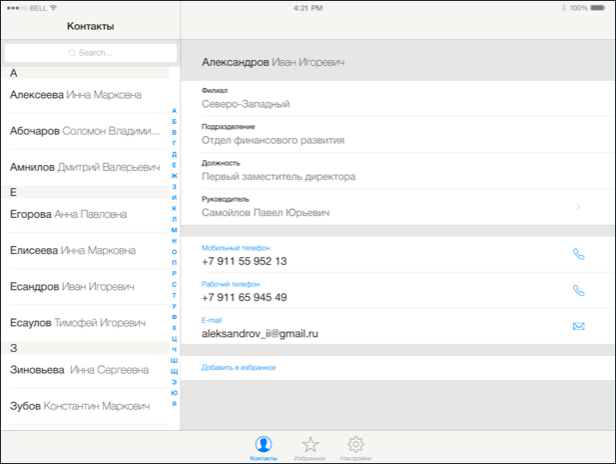This screenshot has height=464, width=616.
Task: Jump to letter Я in index
Action: pos(174,404)
